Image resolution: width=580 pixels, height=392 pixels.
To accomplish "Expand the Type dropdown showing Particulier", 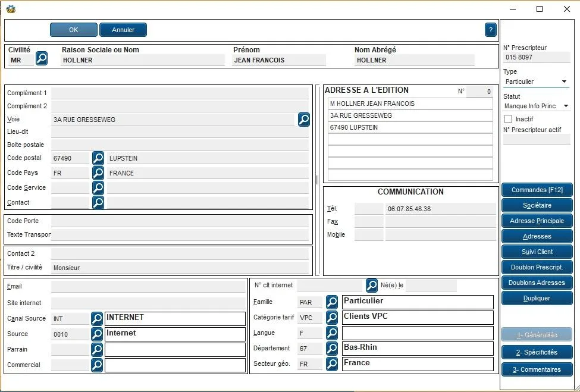I will [537, 81].
